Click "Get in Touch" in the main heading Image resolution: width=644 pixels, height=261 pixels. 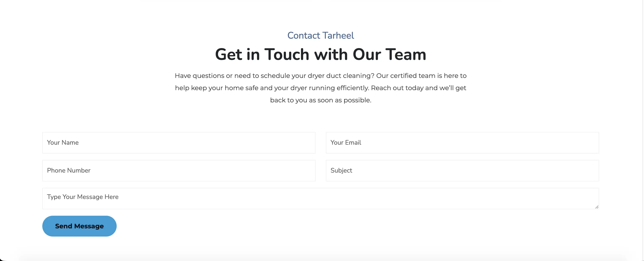(262, 55)
